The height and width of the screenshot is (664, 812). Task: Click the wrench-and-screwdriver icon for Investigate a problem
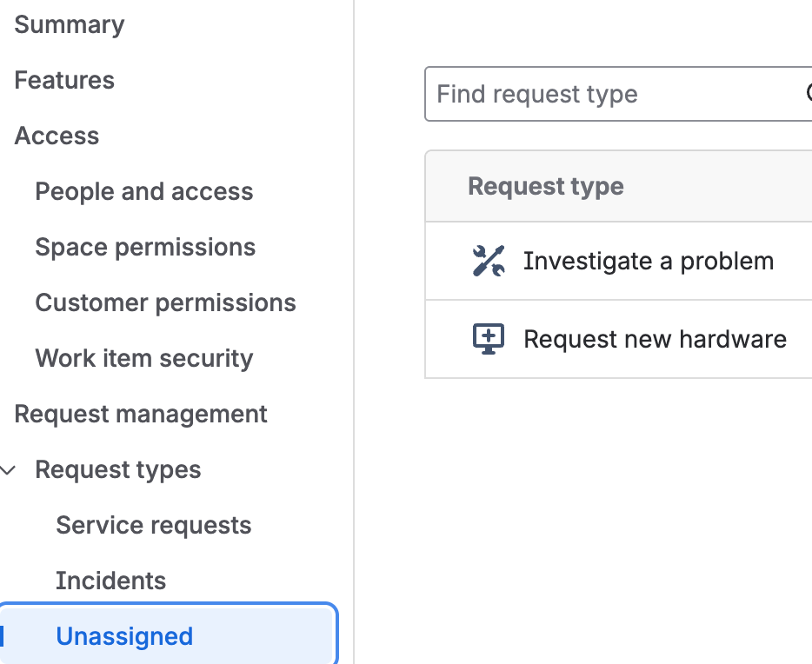(488, 261)
